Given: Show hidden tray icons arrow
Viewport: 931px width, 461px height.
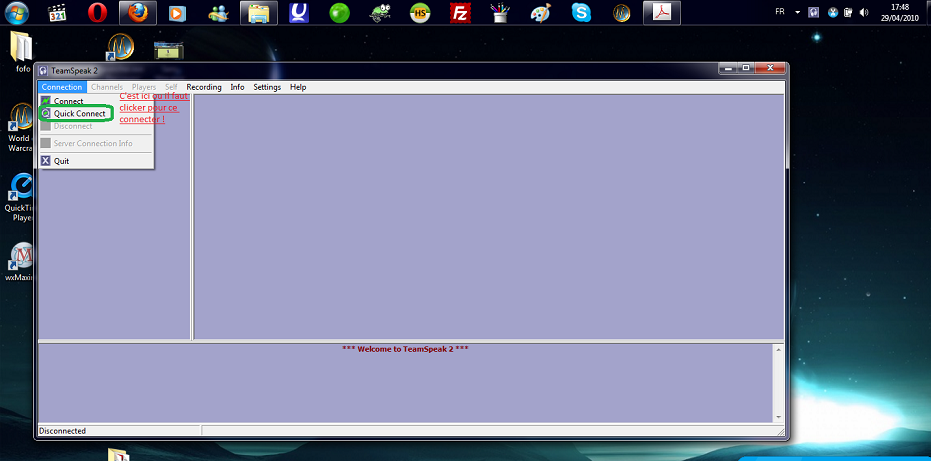Looking at the screenshot, I should (x=797, y=12).
